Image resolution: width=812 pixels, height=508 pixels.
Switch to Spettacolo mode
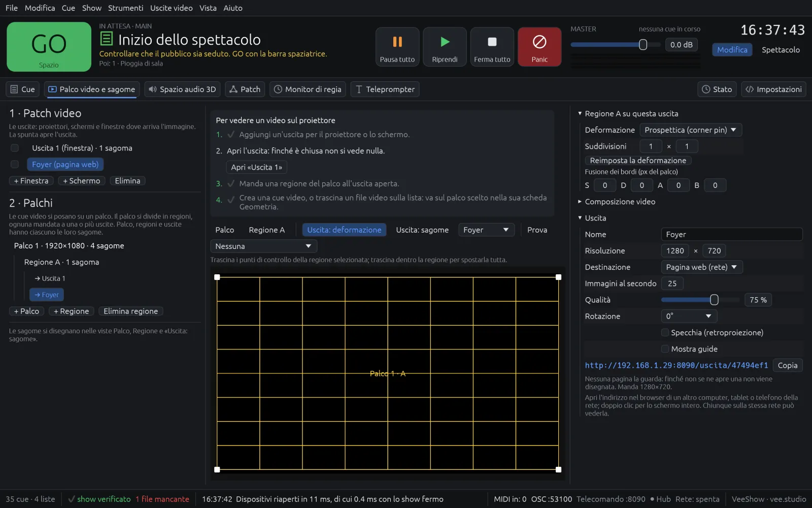click(x=781, y=50)
